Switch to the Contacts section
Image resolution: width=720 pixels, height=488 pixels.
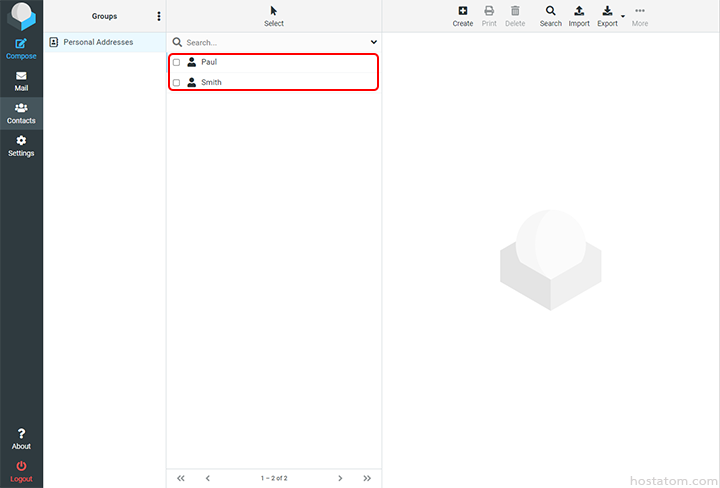(x=21, y=113)
